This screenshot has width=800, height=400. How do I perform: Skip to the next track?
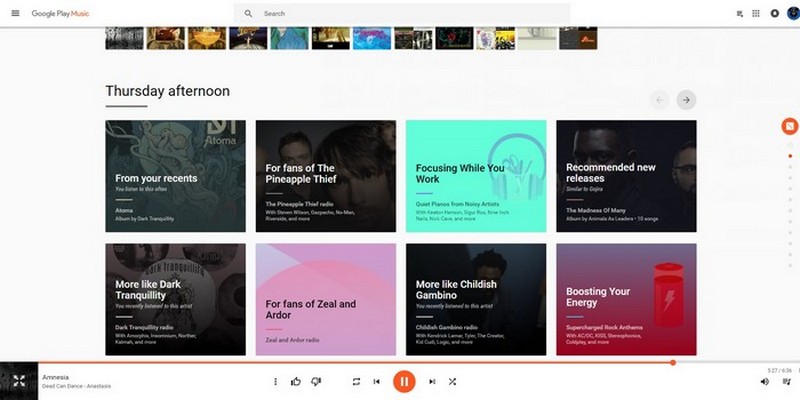(432, 382)
